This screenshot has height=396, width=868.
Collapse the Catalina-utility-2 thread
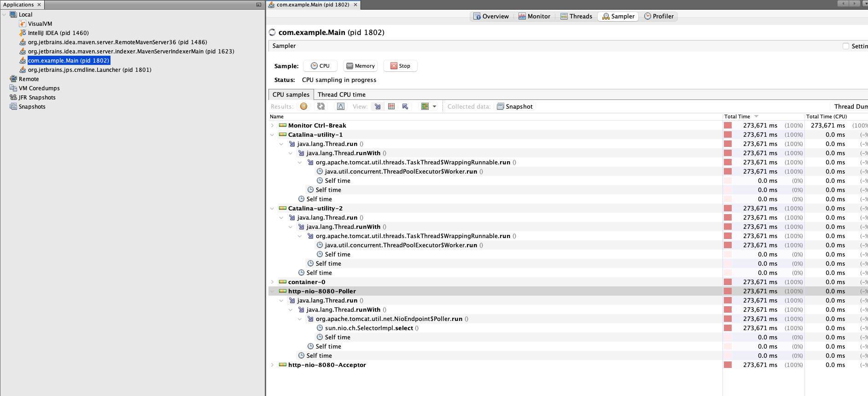click(272, 208)
